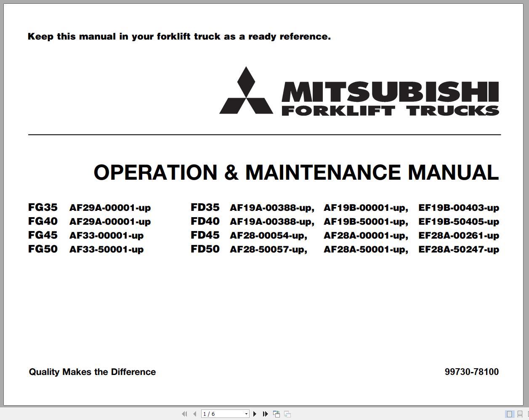Click serial EF19B-50405-up
The height and width of the screenshot is (420, 529).
[459, 222]
